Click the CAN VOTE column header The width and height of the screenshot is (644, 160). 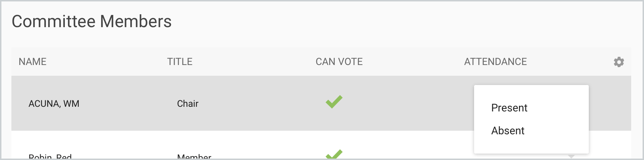coord(339,62)
